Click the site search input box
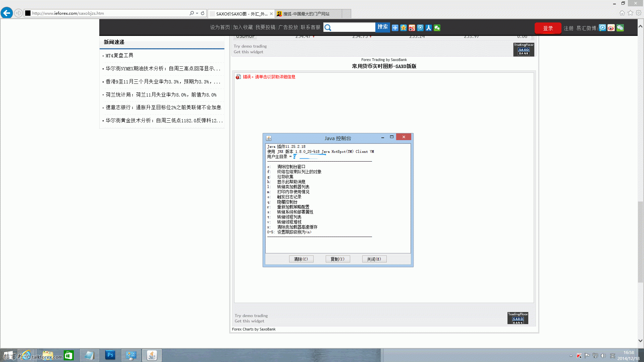644x362 pixels. click(x=354, y=27)
